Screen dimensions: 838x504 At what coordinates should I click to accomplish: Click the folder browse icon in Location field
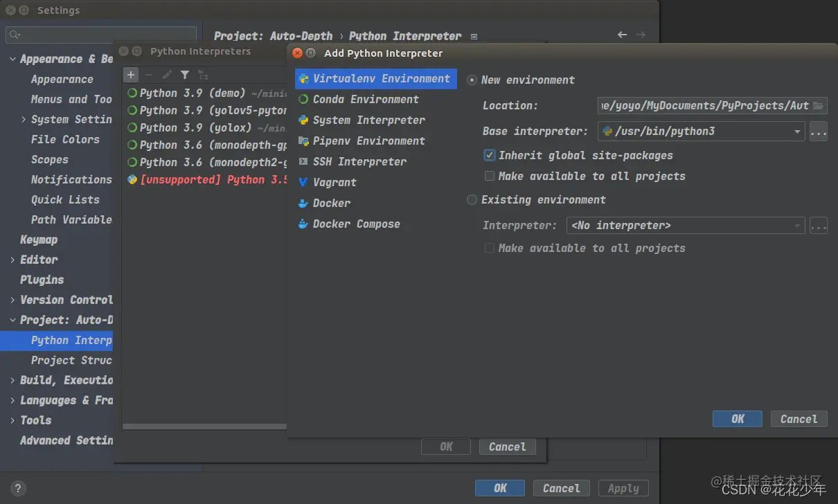coord(819,105)
